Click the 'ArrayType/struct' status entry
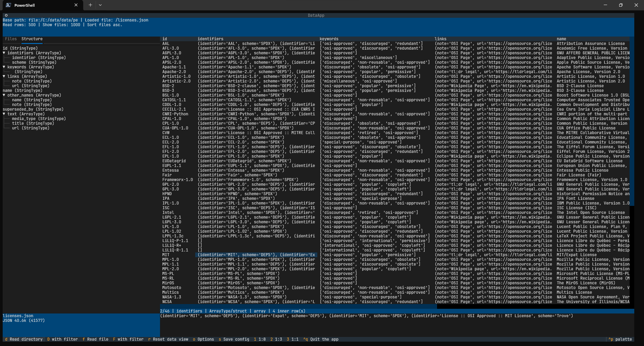644x346 pixels. tap(228, 311)
